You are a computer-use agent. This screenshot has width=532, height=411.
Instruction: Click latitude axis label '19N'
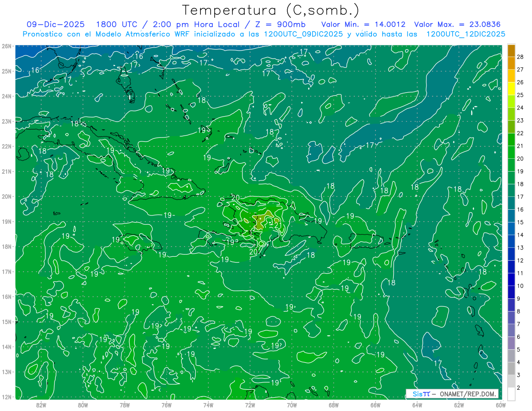[7, 221]
